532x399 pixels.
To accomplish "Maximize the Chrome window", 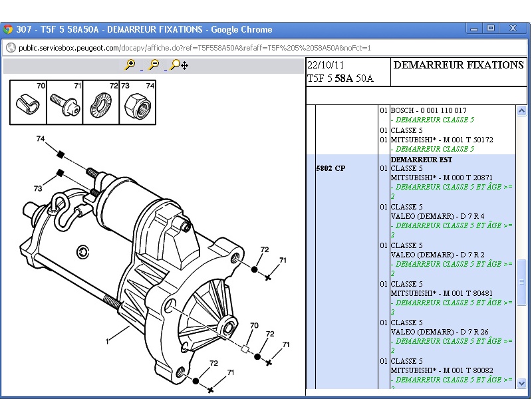I will tap(491, 29).
